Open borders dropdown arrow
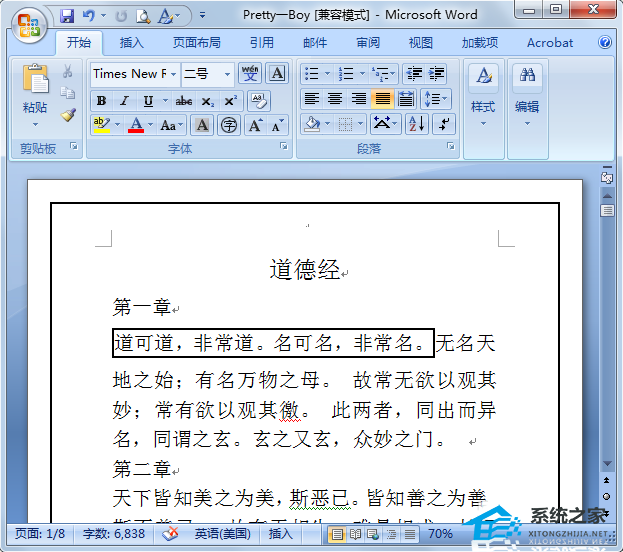The height and width of the screenshot is (552, 623). (x=361, y=124)
